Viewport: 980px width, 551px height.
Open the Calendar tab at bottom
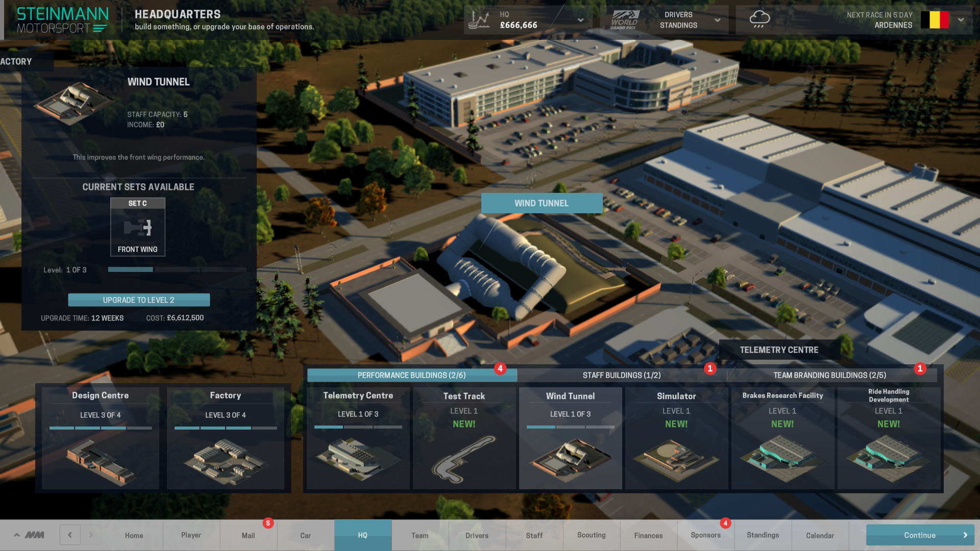click(x=820, y=535)
